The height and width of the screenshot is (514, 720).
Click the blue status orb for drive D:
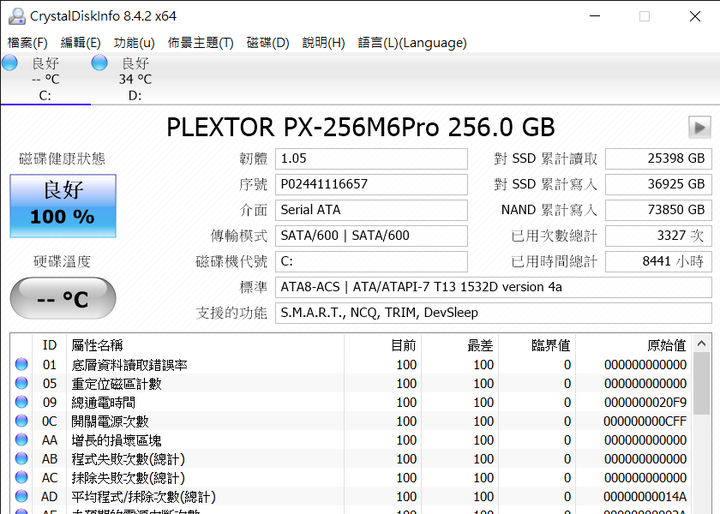click(100, 63)
